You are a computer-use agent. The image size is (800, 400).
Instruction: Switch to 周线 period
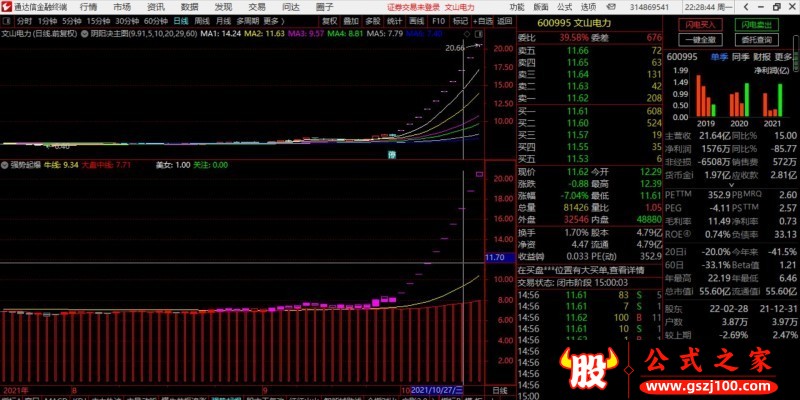pyautogui.click(x=202, y=21)
